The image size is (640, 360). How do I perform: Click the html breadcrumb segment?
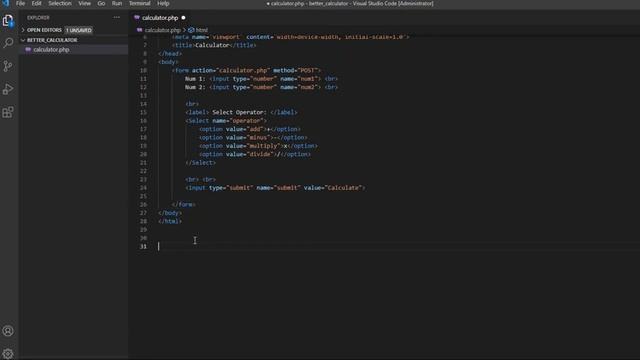pyautogui.click(x=202, y=30)
